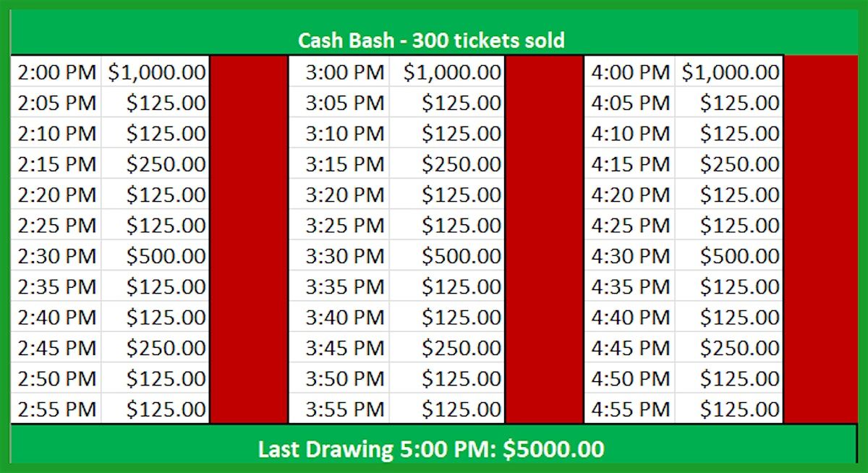Click the red column beside 2:00 PM prizes
Viewport: 868px width, 473px height.
point(249,239)
